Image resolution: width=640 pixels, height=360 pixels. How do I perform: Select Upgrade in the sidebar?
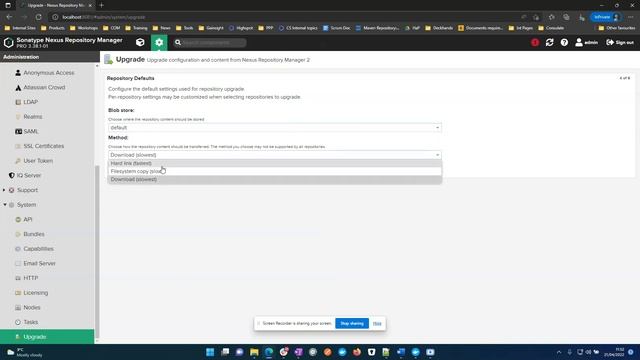(x=47, y=337)
